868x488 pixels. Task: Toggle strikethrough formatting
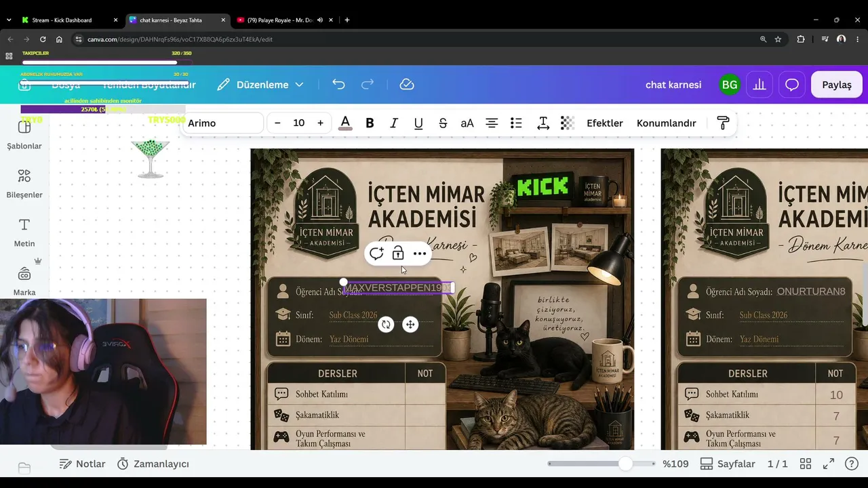pos(443,123)
